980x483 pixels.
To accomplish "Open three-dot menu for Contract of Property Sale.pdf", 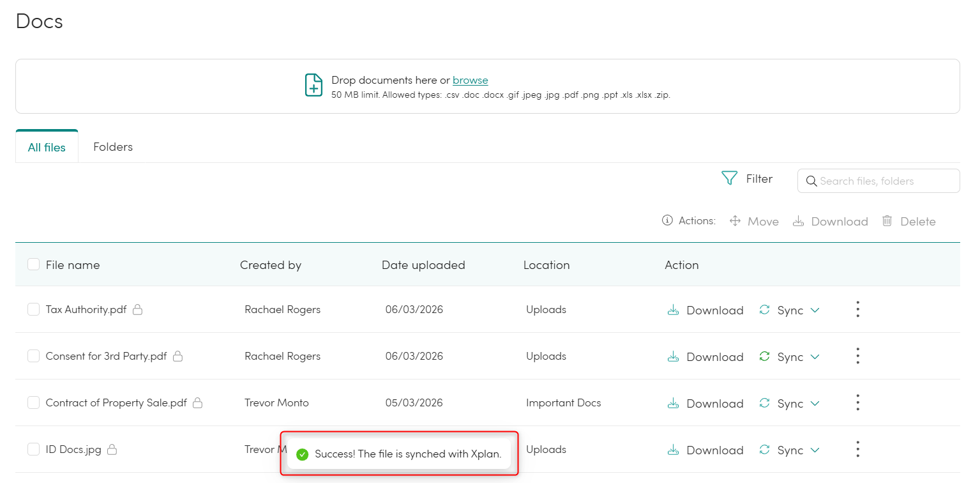I will 857,403.
